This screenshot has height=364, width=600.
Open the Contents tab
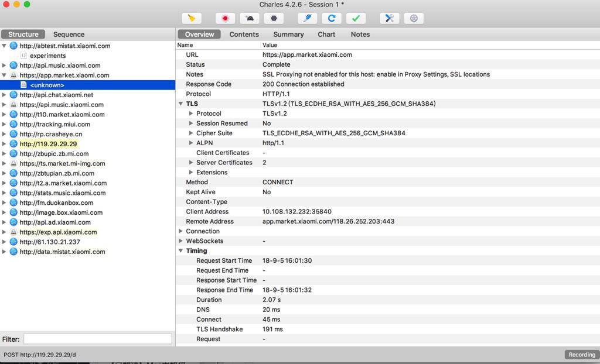pos(244,35)
